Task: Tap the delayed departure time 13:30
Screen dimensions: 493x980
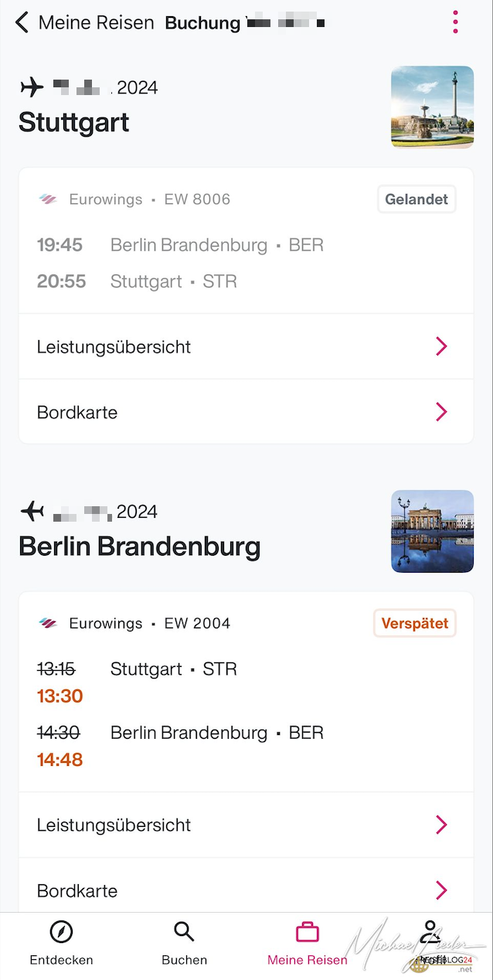Action: (x=59, y=696)
